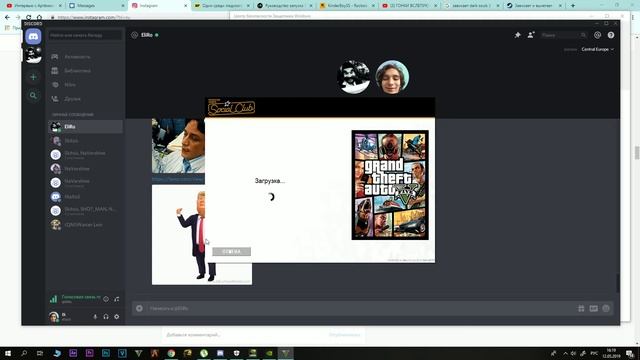640x360 pixels.
Task: Switch to the Instagram browser tab
Action: point(159,6)
